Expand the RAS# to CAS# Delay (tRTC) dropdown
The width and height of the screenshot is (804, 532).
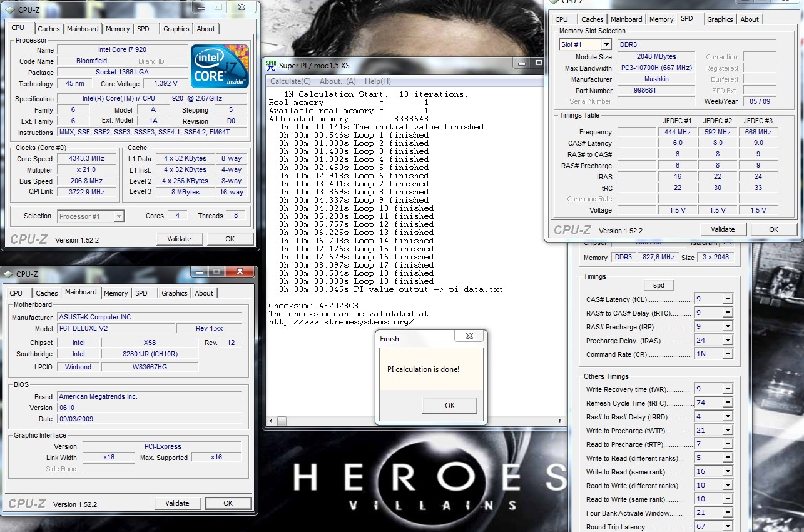(x=728, y=313)
